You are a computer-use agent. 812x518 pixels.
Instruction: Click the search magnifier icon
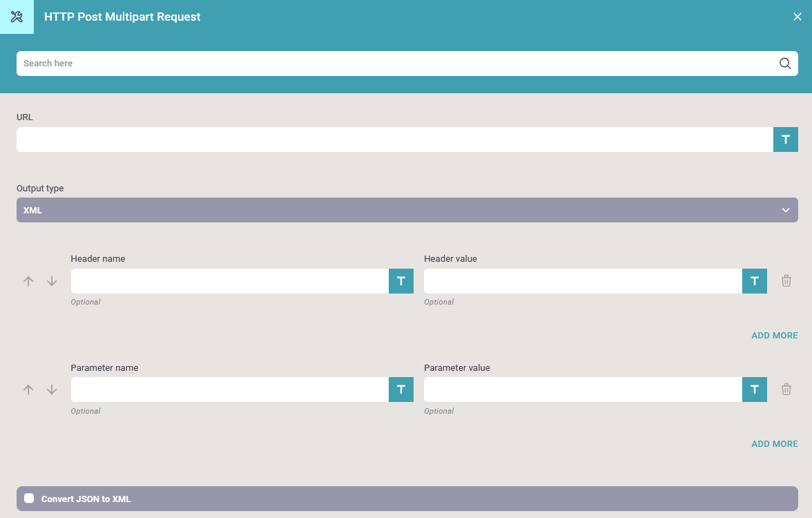point(785,64)
